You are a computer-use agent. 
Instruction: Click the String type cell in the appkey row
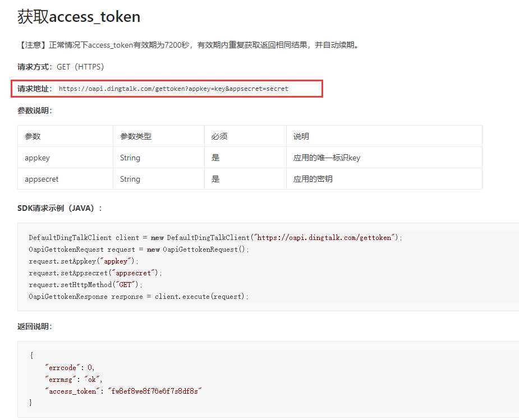pyautogui.click(x=159, y=158)
